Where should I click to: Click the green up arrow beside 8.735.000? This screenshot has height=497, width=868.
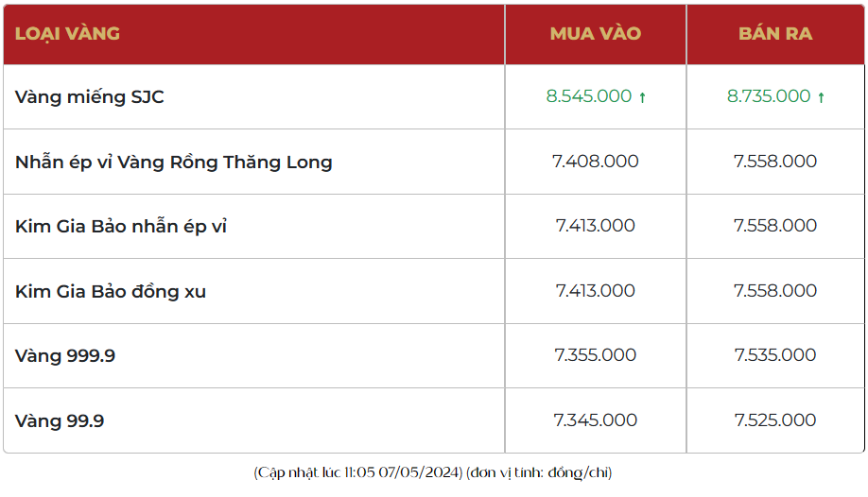click(821, 97)
